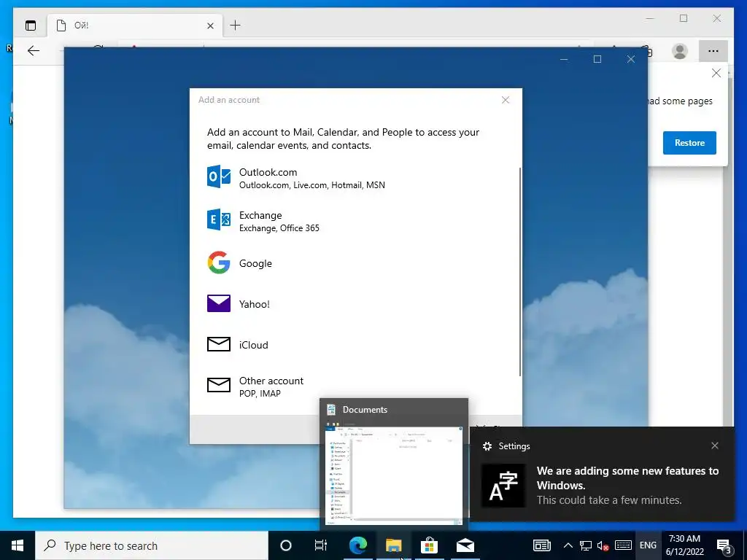Open Cortana from the taskbar
Viewport: 747px width, 560px height.
tap(286, 545)
